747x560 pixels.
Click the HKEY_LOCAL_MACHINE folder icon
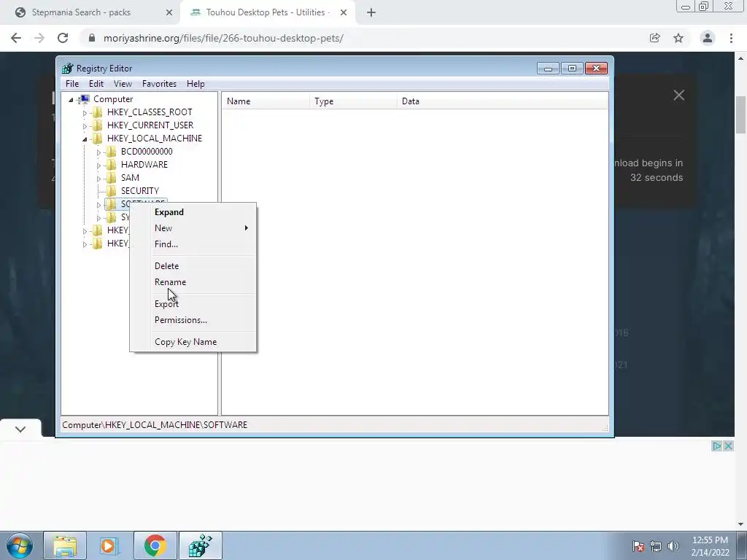tap(97, 139)
